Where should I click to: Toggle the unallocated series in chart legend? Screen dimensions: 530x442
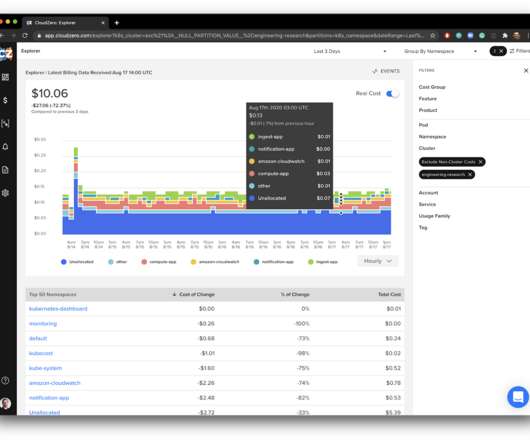pyautogui.click(x=77, y=262)
